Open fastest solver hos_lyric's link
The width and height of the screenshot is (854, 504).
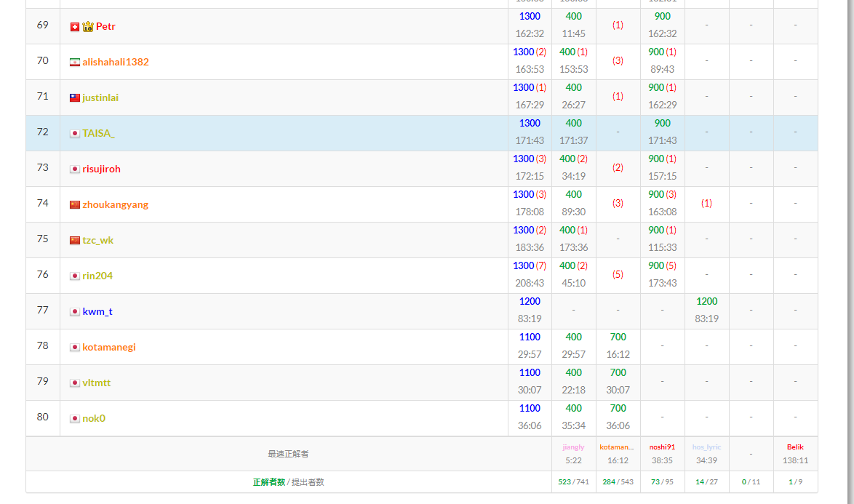click(706, 447)
